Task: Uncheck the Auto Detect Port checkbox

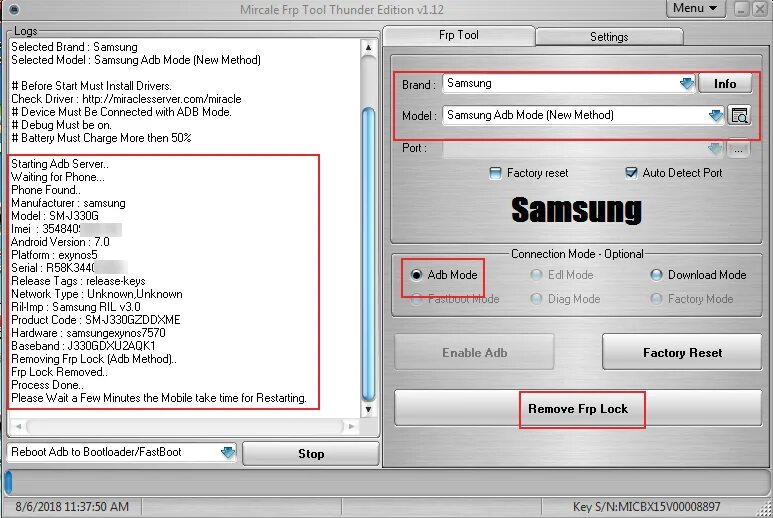Action: tap(631, 173)
